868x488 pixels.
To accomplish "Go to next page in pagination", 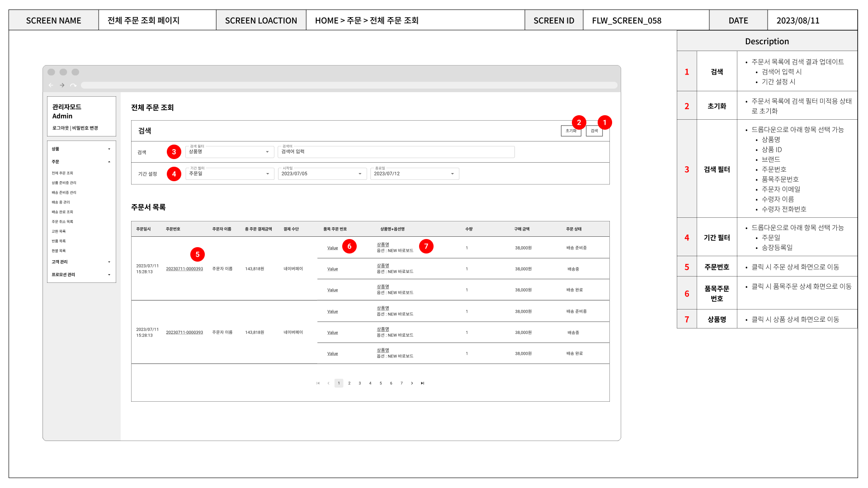I will pyautogui.click(x=412, y=383).
